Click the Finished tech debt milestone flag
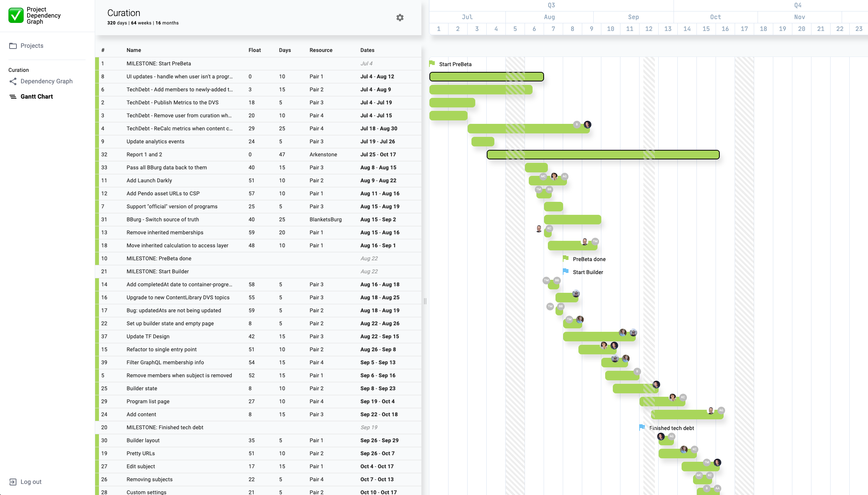 tap(641, 427)
